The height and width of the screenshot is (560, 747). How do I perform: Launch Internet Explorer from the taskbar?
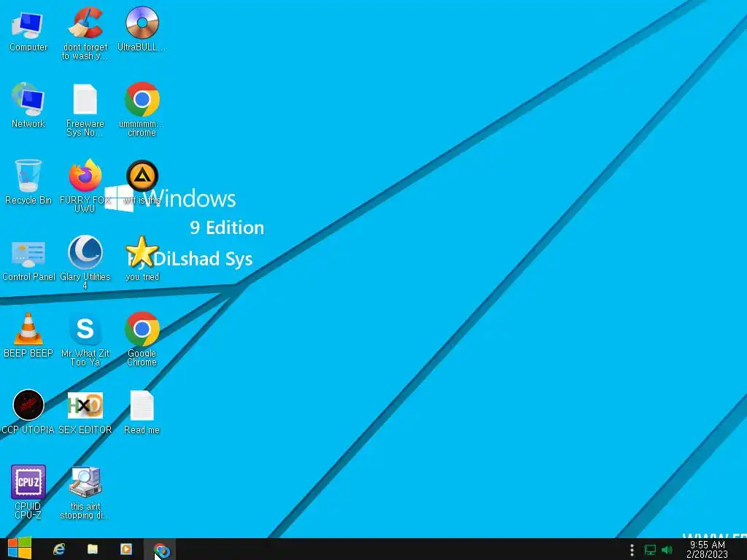[x=59, y=550]
